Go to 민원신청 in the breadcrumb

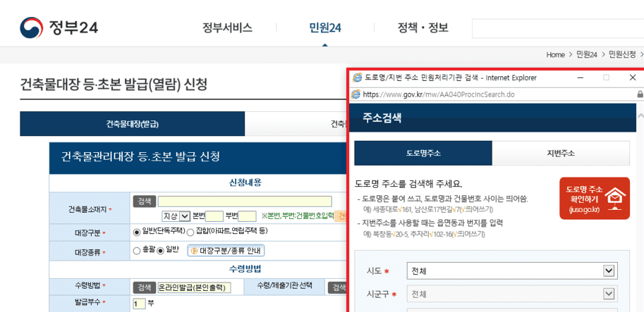click(622, 54)
